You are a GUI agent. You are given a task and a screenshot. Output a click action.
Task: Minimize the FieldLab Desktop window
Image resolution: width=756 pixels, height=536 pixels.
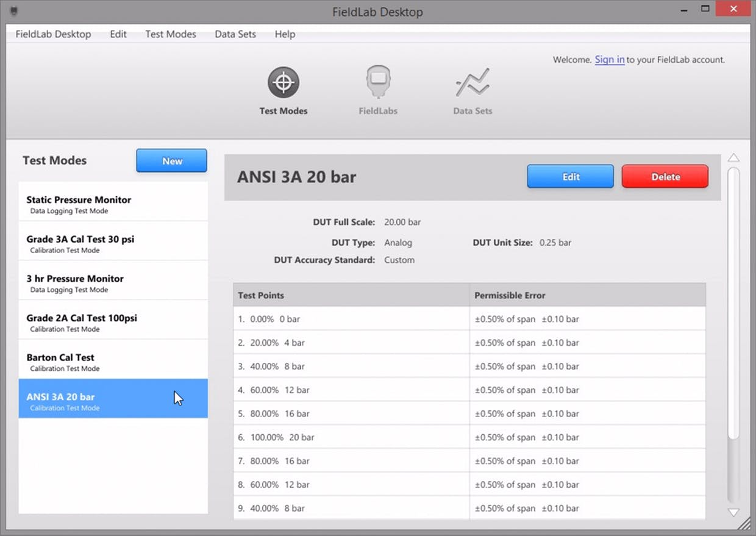point(683,10)
